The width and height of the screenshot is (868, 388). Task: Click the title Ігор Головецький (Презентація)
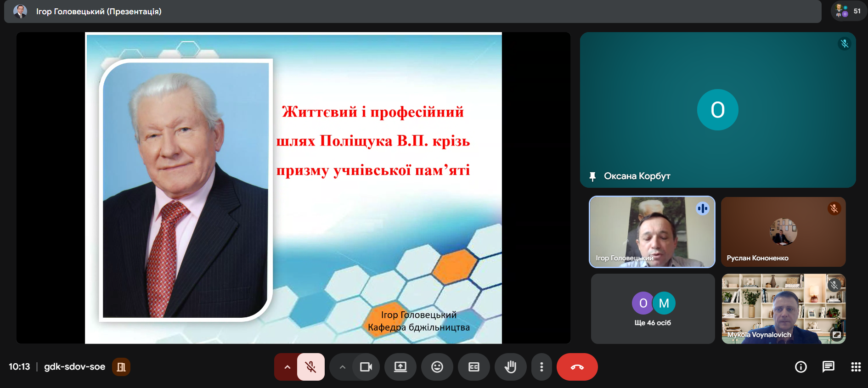pyautogui.click(x=99, y=11)
